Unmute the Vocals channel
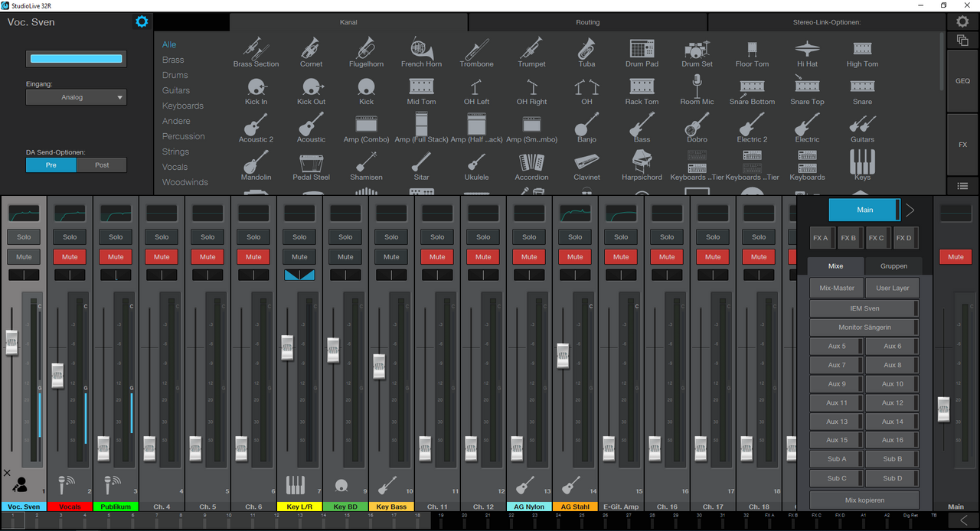This screenshot has height=531, width=980. [x=70, y=256]
